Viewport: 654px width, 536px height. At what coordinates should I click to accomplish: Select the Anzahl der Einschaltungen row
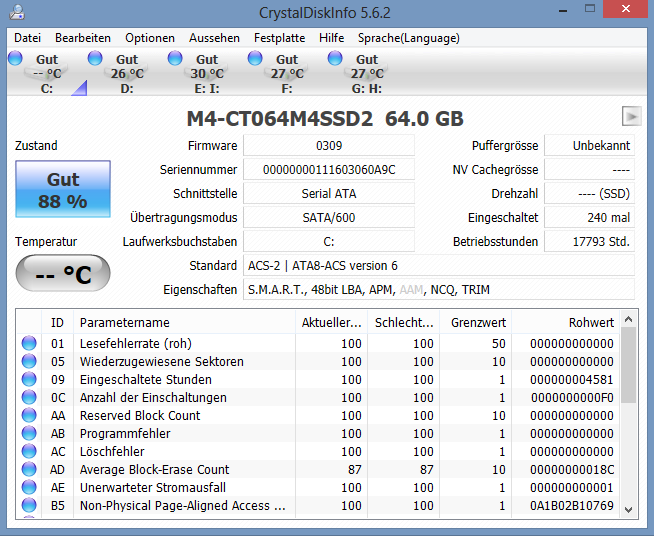318,398
